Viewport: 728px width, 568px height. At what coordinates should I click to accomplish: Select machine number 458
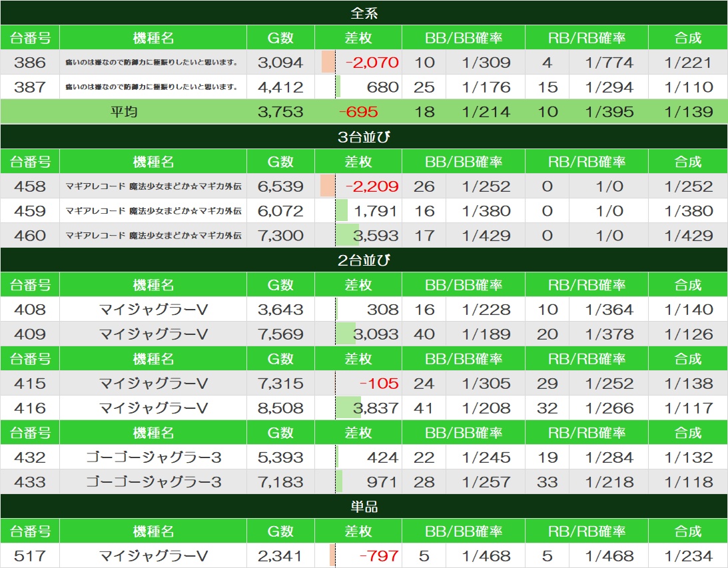coord(30,186)
